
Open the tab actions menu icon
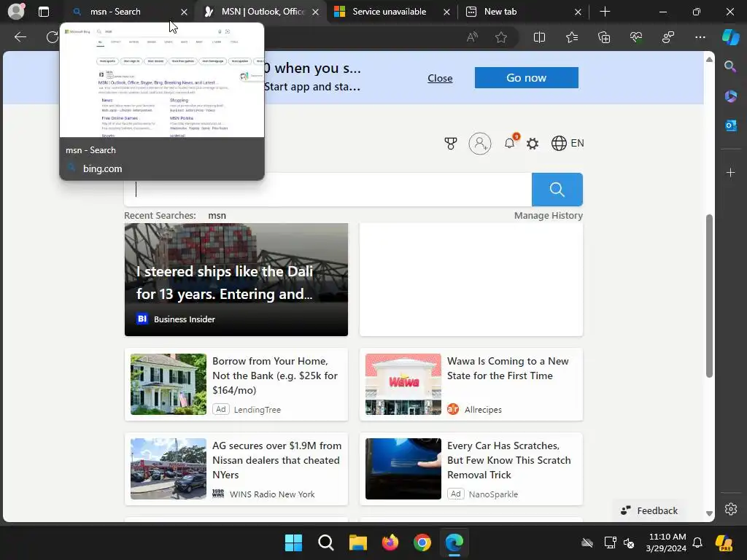(43, 12)
